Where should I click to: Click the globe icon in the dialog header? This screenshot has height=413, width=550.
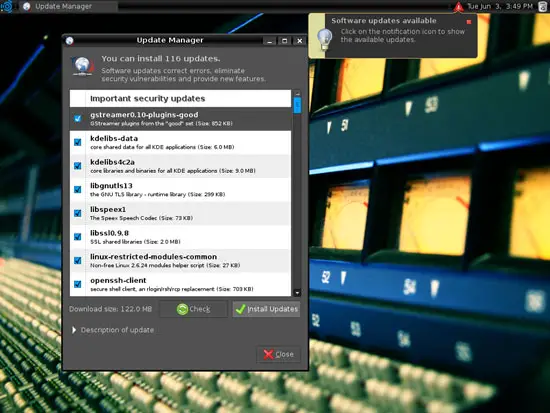[x=83, y=66]
